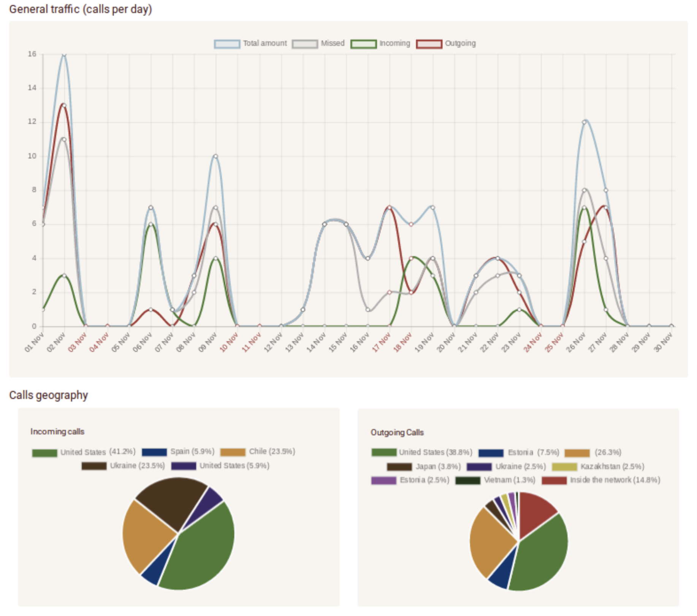Click the 'Incoming calls' panel title
This screenshot has width=697, height=616.
(57, 432)
